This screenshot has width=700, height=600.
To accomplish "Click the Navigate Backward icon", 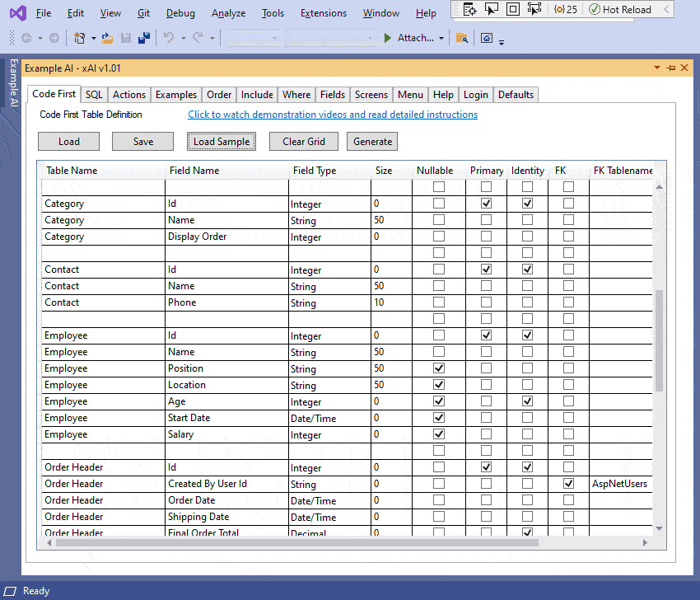I will 26,38.
